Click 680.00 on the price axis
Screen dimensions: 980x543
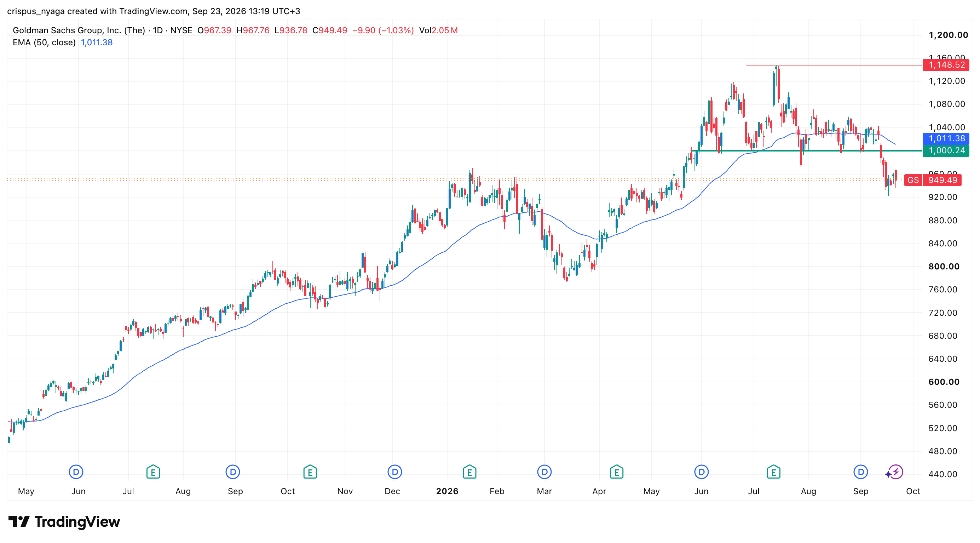pyautogui.click(x=943, y=336)
